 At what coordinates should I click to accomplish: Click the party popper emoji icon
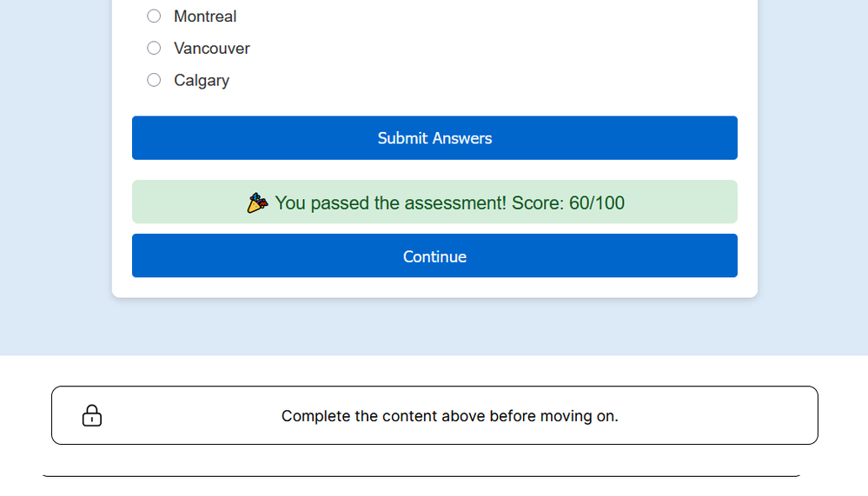coord(256,203)
